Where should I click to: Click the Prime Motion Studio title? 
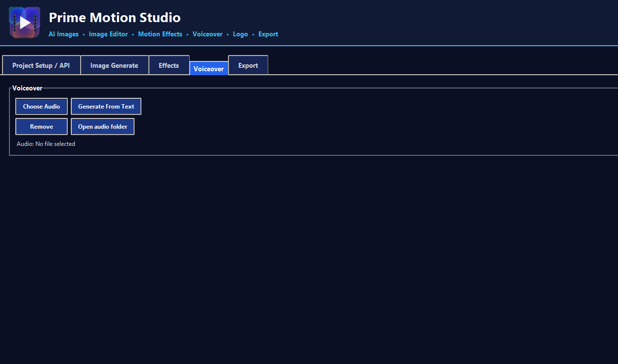click(x=115, y=18)
